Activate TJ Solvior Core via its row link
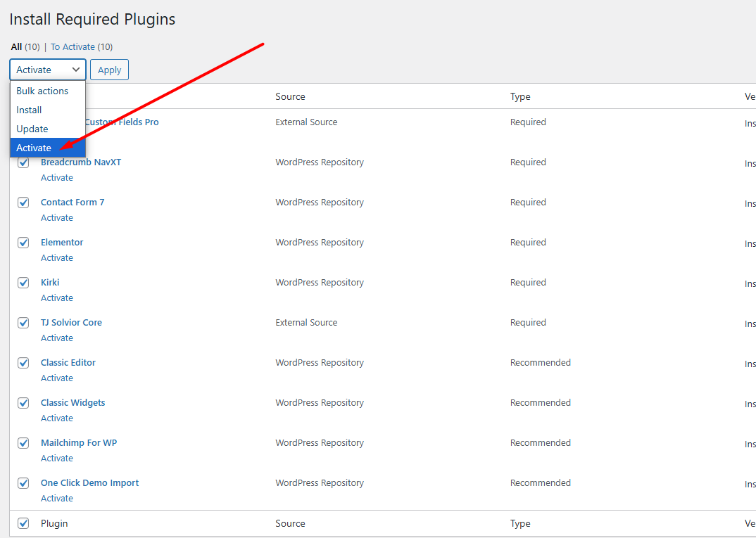This screenshot has width=756, height=538. tap(57, 338)
